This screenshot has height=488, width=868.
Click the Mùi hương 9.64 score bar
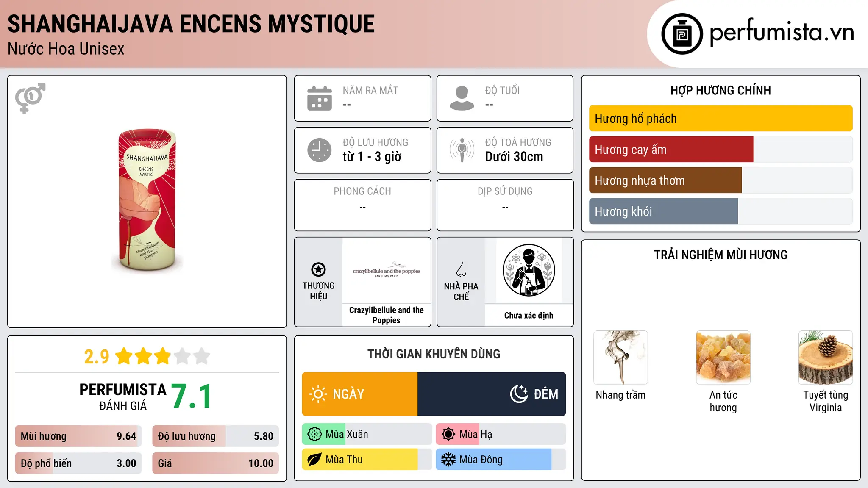point(78,436)
